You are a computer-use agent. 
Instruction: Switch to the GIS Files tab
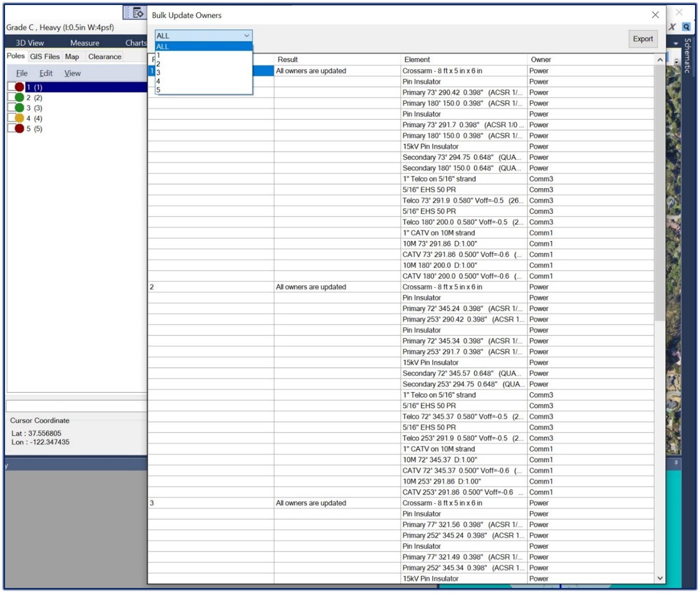click(45, 56)
